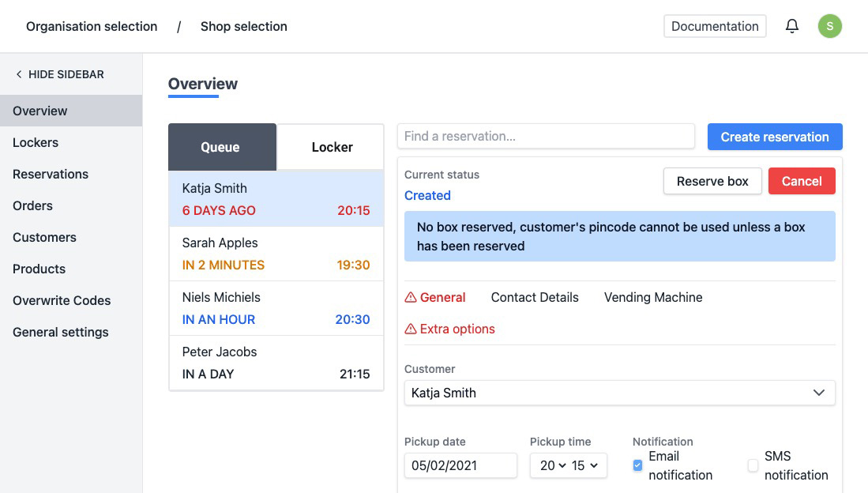
Task: Click the Hide Sidebar chevron arrow
Action: (19, 74)
